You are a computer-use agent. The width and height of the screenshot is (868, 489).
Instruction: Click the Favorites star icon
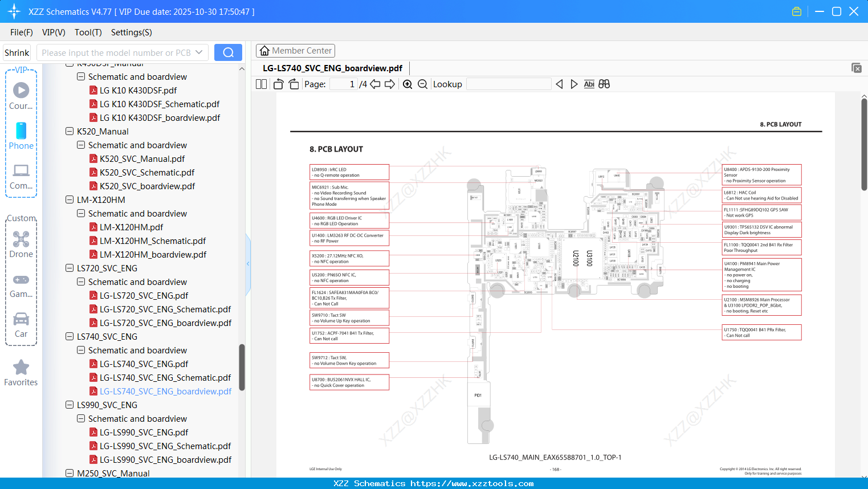point(21,368)
